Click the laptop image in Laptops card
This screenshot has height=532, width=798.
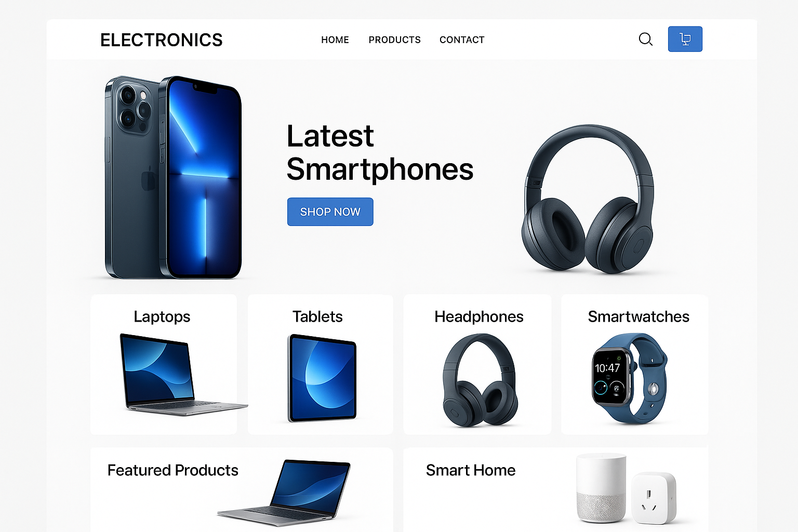(x=183, y=374)
